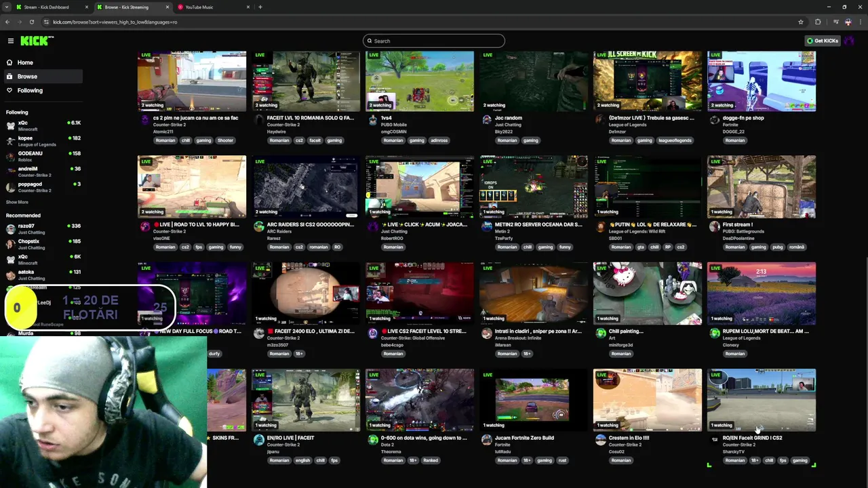Open 'First stream !' PUBG thumbnail
The image size is (868, 488).
pyautogui.click(x=762, y=187)
